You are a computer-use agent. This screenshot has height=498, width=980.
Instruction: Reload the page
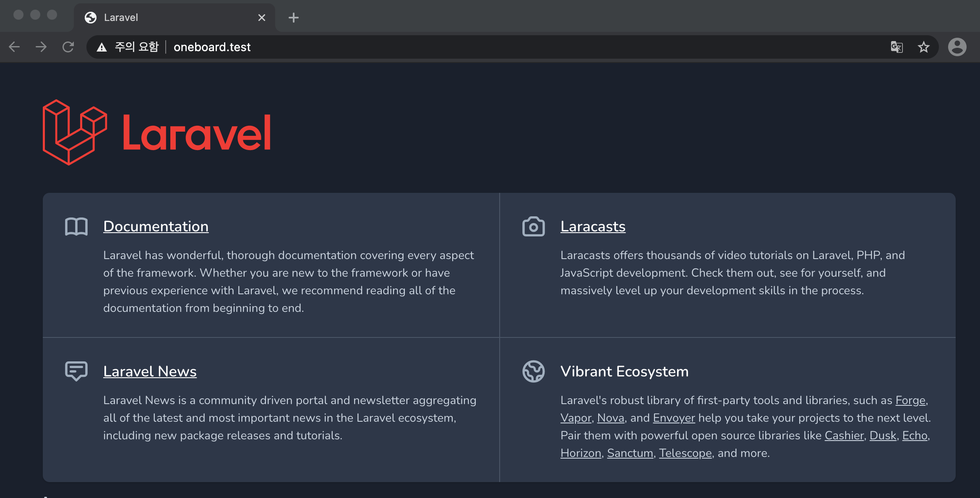coord(68,47)
